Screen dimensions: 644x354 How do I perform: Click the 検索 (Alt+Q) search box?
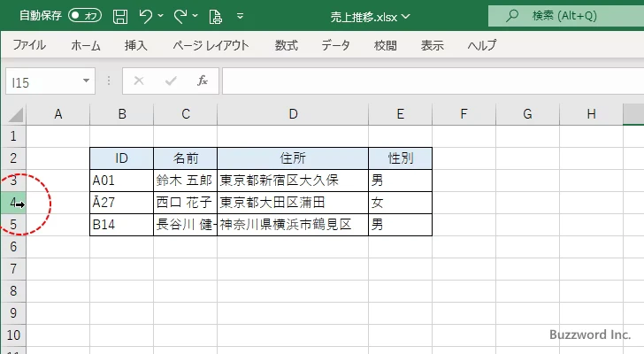click(x=566, y=16)
